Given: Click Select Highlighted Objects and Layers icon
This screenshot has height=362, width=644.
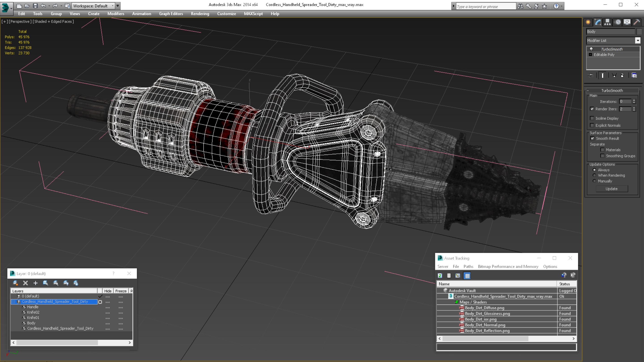Looking at the screenshot, I should 45,283.
